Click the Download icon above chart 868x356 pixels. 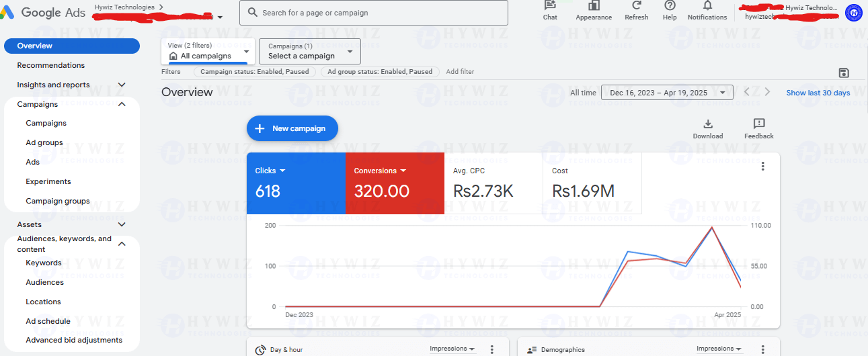707,124
